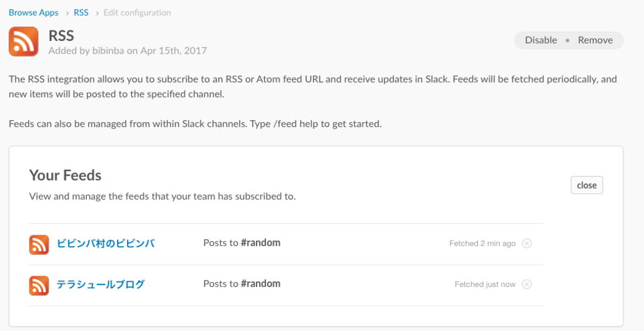
Task: Click the Added by bibinba subtitle
Action: (127, 51)
